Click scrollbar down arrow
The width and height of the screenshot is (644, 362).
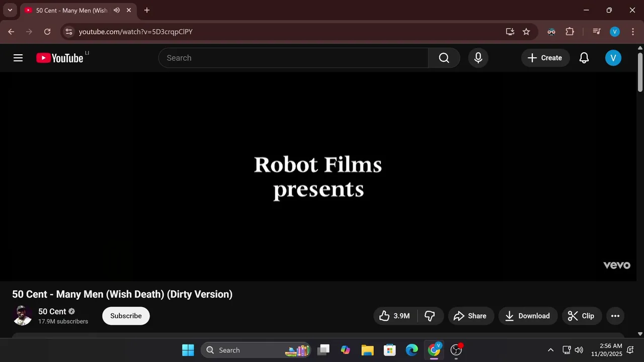(x=640, y=333)
